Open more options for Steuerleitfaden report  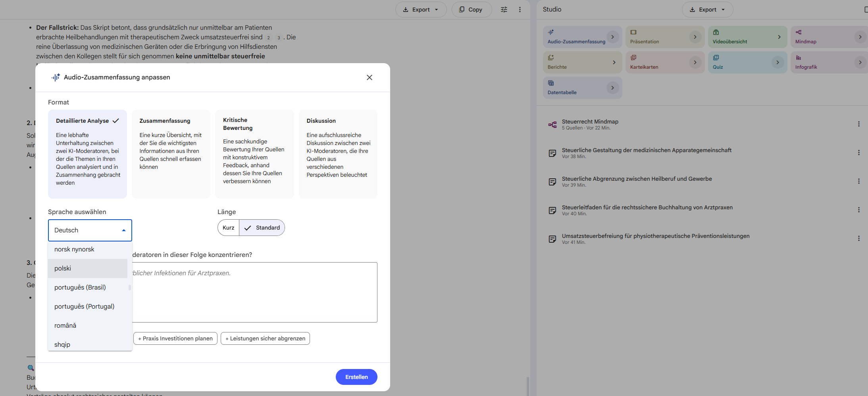[859, 210]
